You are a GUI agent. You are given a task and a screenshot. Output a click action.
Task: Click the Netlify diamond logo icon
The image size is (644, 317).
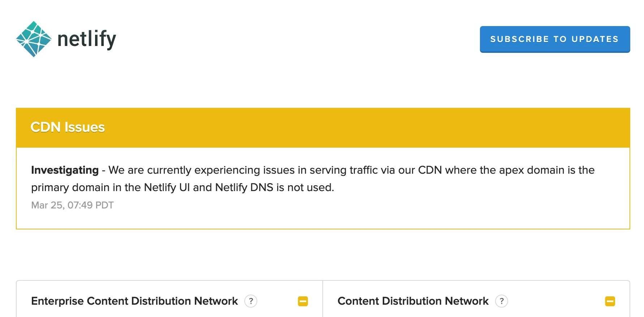click(34, 39)
